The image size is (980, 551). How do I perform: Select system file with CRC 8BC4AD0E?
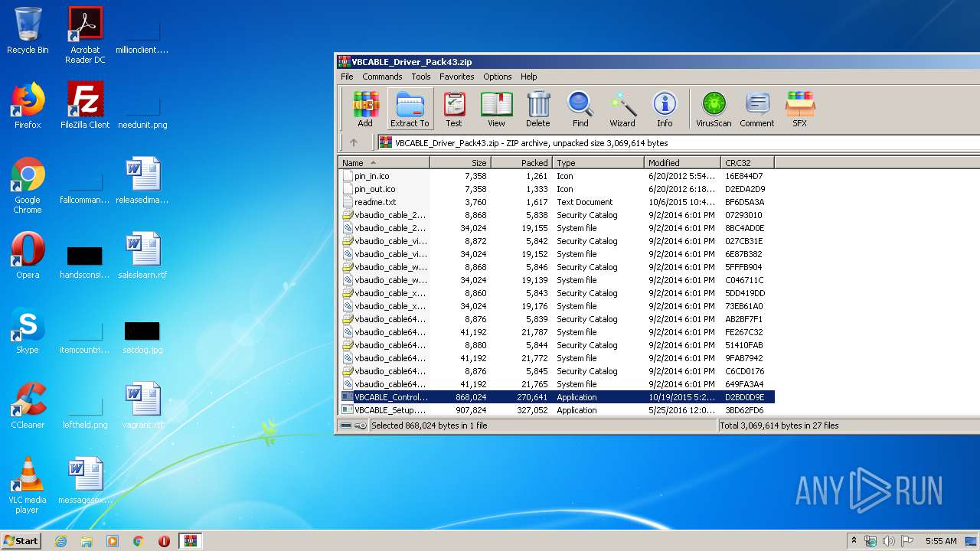coord(557,228)
